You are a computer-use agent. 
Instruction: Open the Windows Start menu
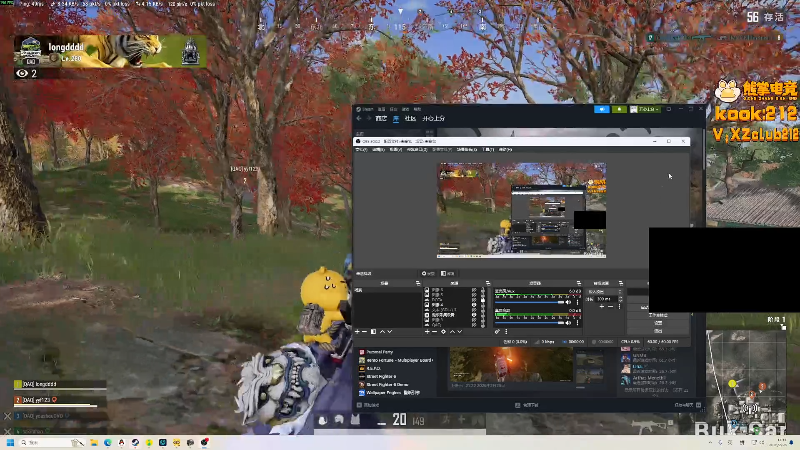pos(10,442)
